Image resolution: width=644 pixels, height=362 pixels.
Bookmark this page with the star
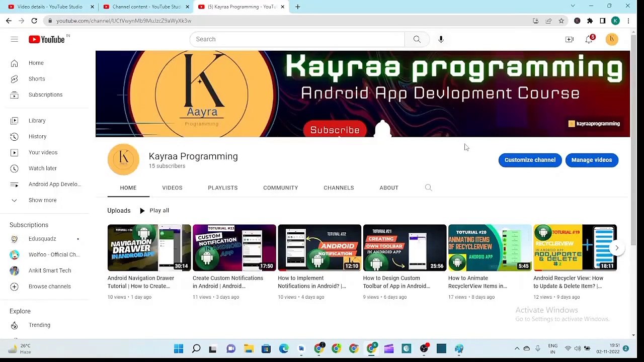pos(561,21)
